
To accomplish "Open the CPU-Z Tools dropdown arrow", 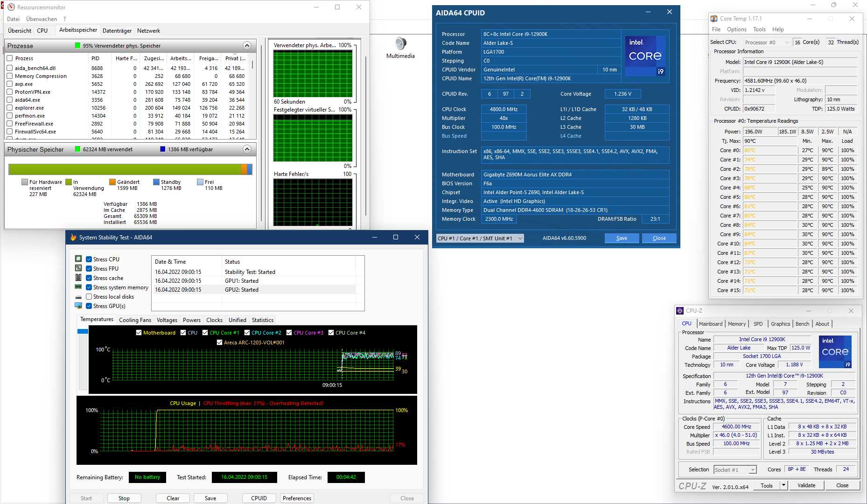I will point(784,485).
